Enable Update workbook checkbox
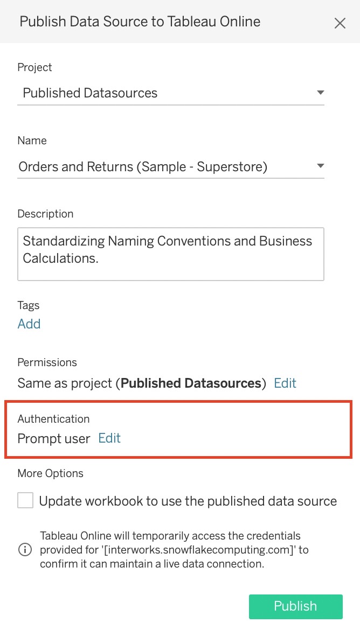The width and height of the screenshot is (360, 644). coord(25,501)
